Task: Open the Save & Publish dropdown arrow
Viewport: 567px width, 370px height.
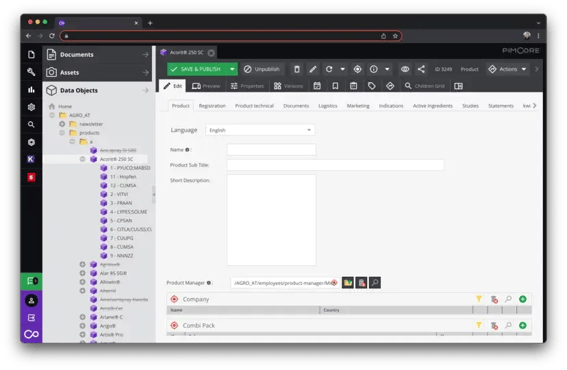Action: pos(232,69)
